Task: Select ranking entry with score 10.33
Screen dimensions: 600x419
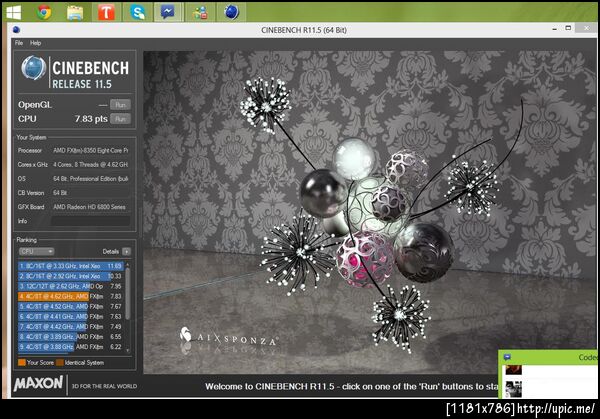Action: 70,276
